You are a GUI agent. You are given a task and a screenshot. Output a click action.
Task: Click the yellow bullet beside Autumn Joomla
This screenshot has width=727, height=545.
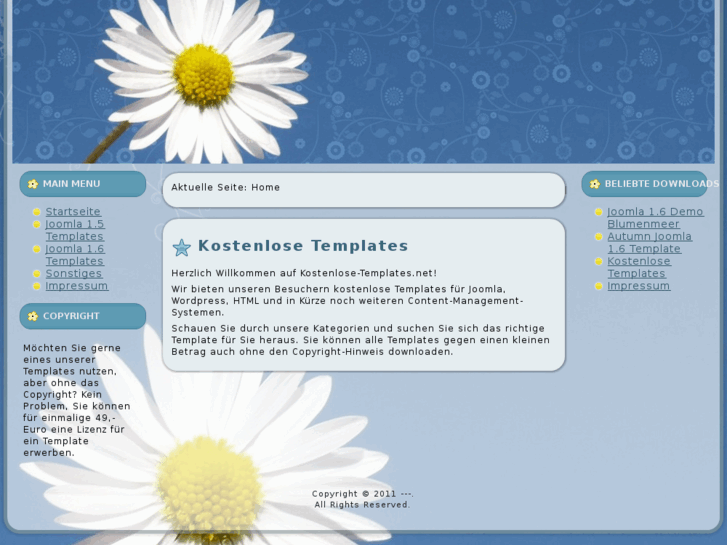(599, 237)
